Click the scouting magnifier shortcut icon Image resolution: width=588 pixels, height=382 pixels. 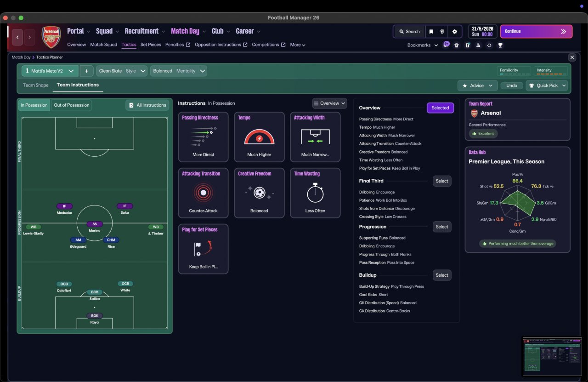(479, 45)
